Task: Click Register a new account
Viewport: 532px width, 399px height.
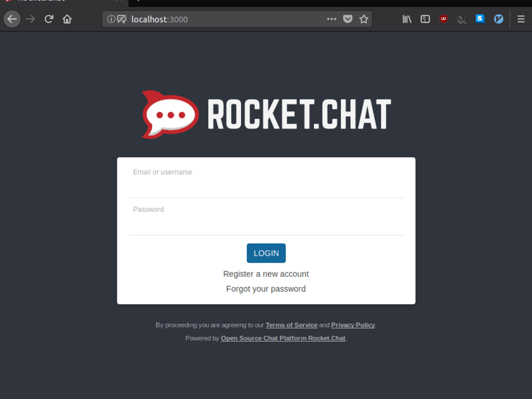Action: (266, 273)
